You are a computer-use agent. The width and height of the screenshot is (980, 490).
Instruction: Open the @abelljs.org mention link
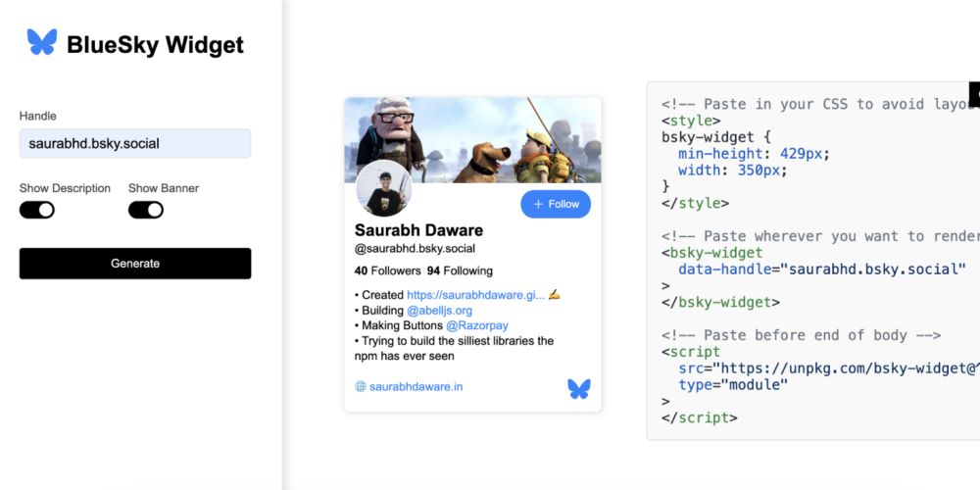pos(439,310)
